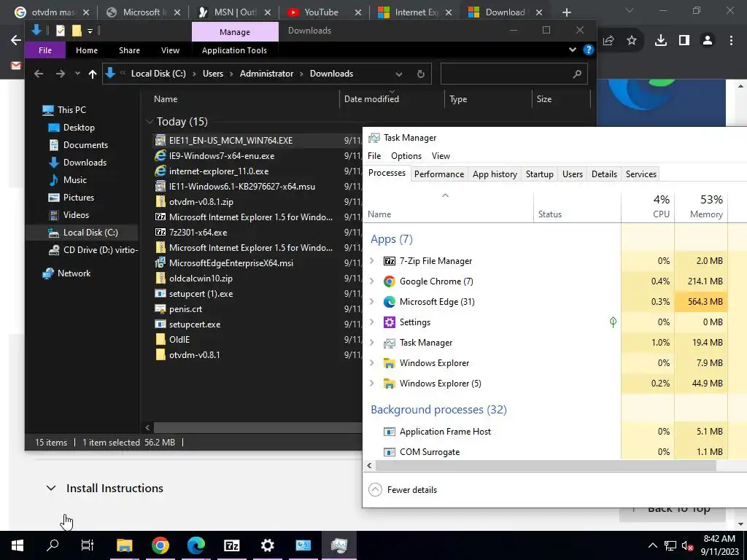Select the OldIE folder
The height and width of the screenshot is (560, 747).
179,340
